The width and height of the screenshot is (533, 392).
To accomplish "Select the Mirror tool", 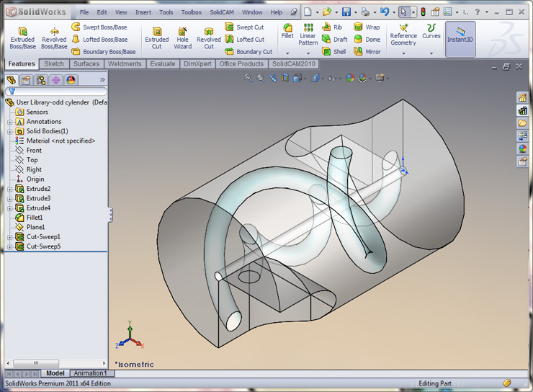I will (367, 52).
